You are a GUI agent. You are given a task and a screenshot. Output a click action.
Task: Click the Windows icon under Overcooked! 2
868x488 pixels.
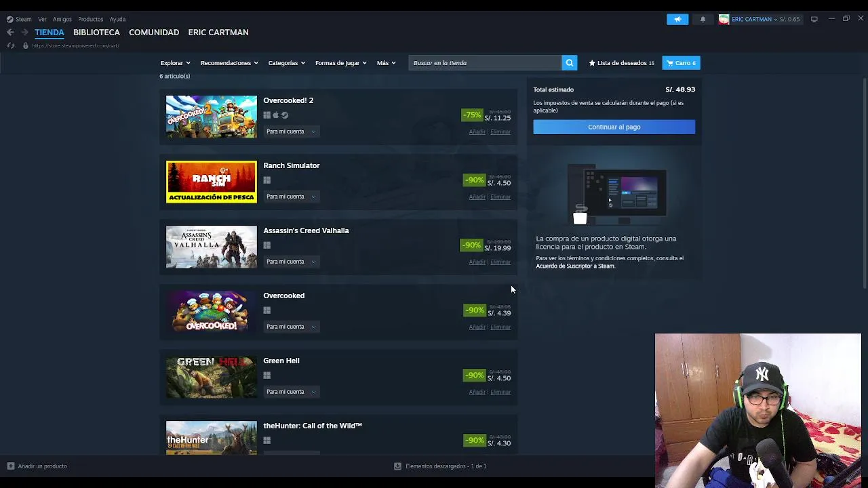pyautogui.click(x=267, y=115)
